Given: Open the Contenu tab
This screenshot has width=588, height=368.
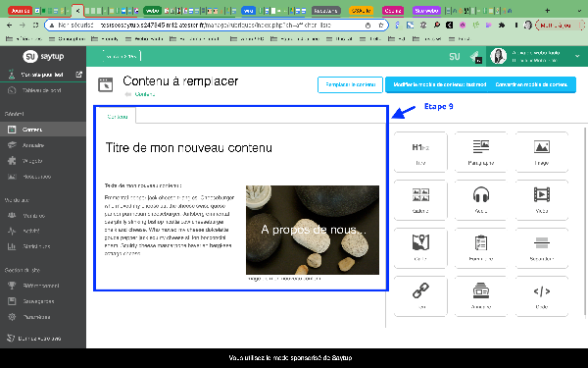Looking at the screenshot, I should (x=117, y=117).
